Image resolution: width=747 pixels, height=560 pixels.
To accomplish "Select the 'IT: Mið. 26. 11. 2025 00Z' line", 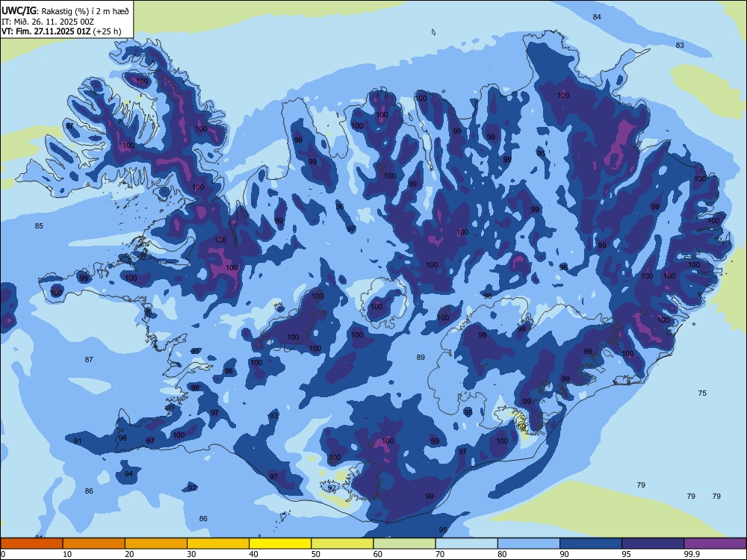I will 48,22.
